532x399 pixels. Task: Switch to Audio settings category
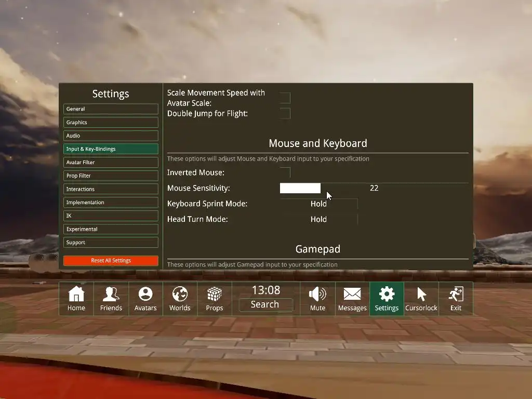(111, 136)
